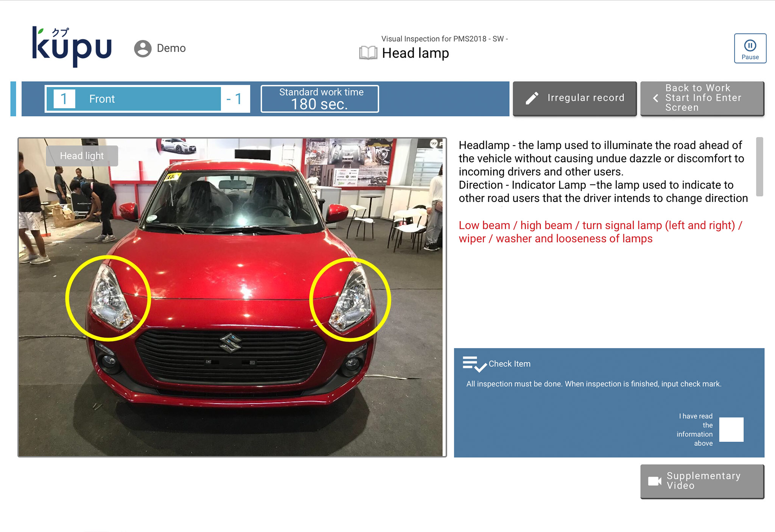Click the kupu logo
This screenshot has height=532, width=775.
[x=72, y=47]
